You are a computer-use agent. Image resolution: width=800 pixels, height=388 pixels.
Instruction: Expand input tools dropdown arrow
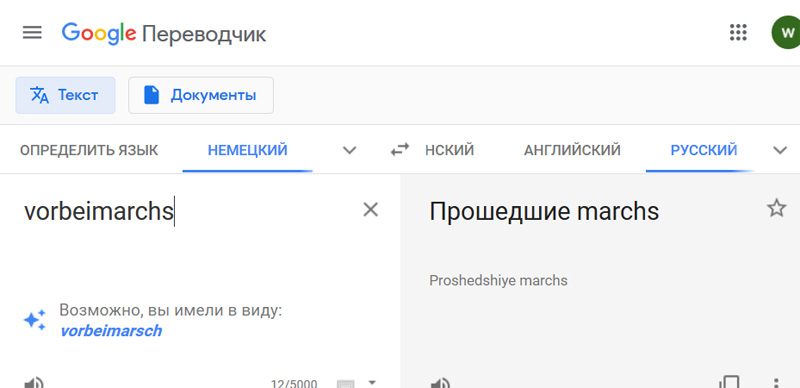(x=372, y=382)
